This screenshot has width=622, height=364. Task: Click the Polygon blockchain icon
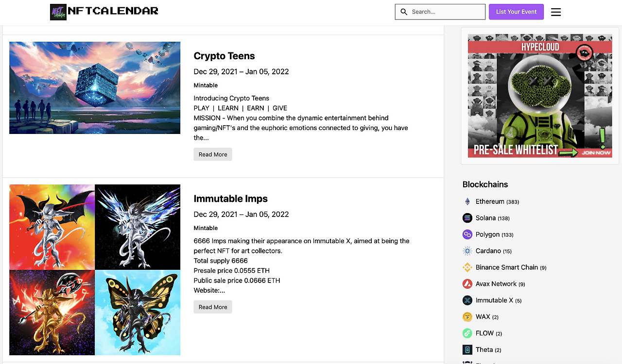(x=467, y=234)
